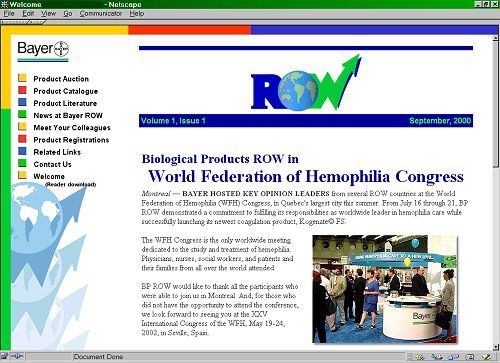The image size is (500, 363).
Task: Click the scrollbar down arrow
Action: pyautogui.click(x=495, y=347)
